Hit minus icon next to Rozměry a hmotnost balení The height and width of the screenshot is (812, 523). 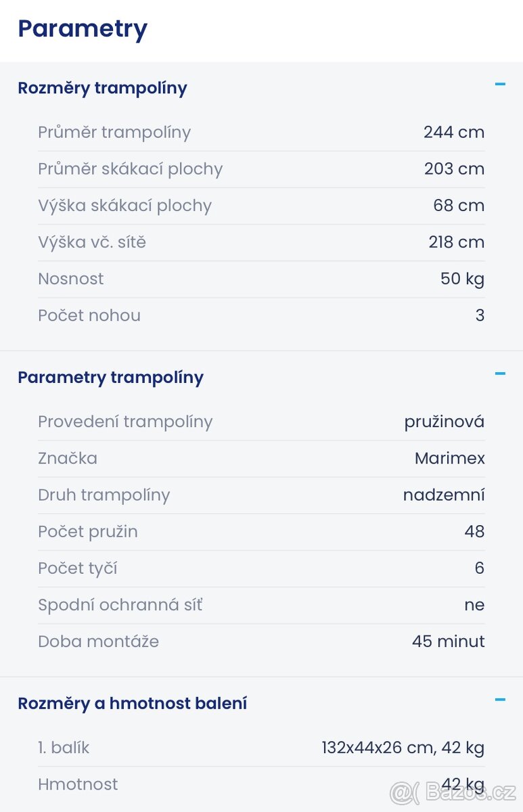[x=500, y=700]
